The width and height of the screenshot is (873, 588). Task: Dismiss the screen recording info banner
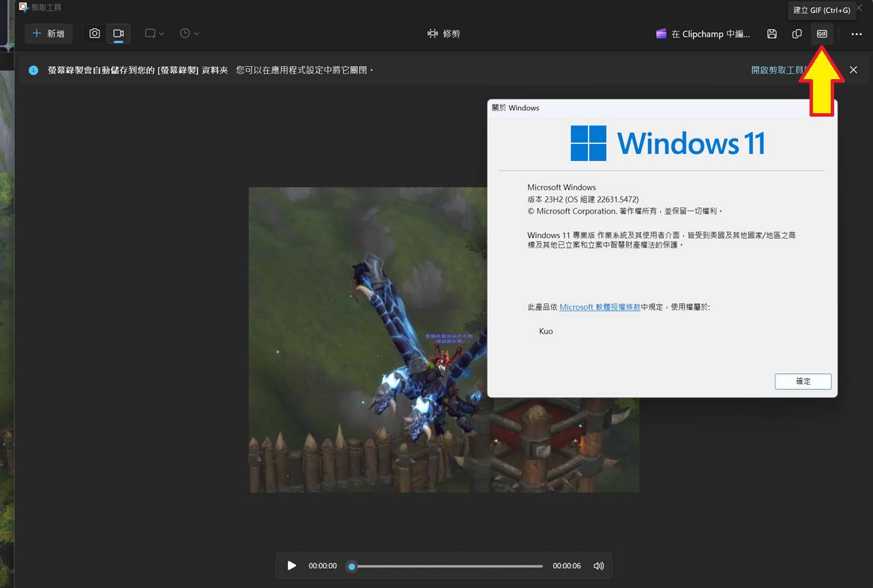[x=853, y=70]
